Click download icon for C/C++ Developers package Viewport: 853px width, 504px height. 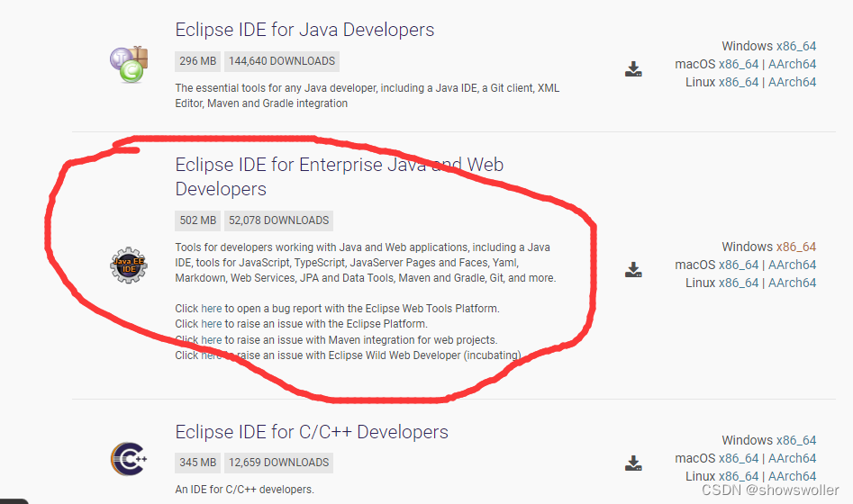pos(633,463)
